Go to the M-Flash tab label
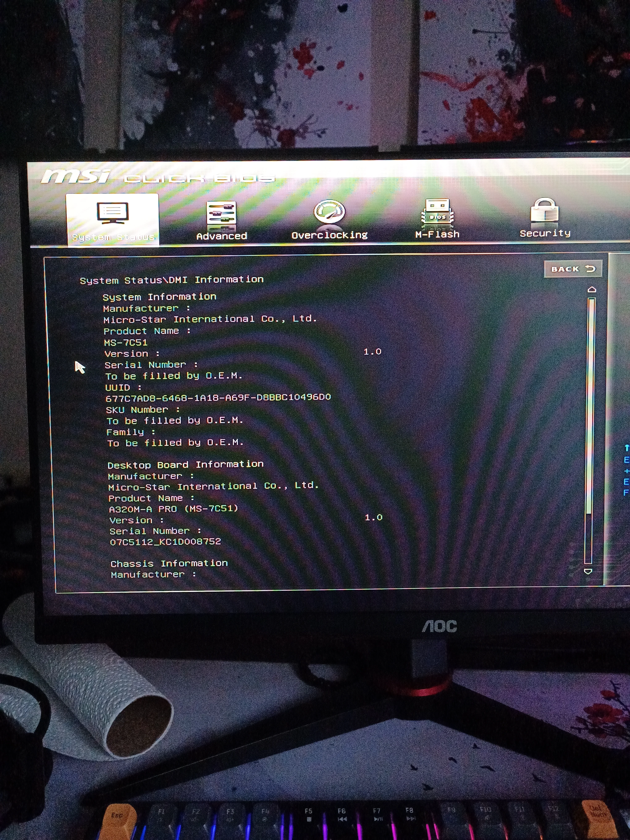The image size is (630, 840). click(x=437, y=234)
